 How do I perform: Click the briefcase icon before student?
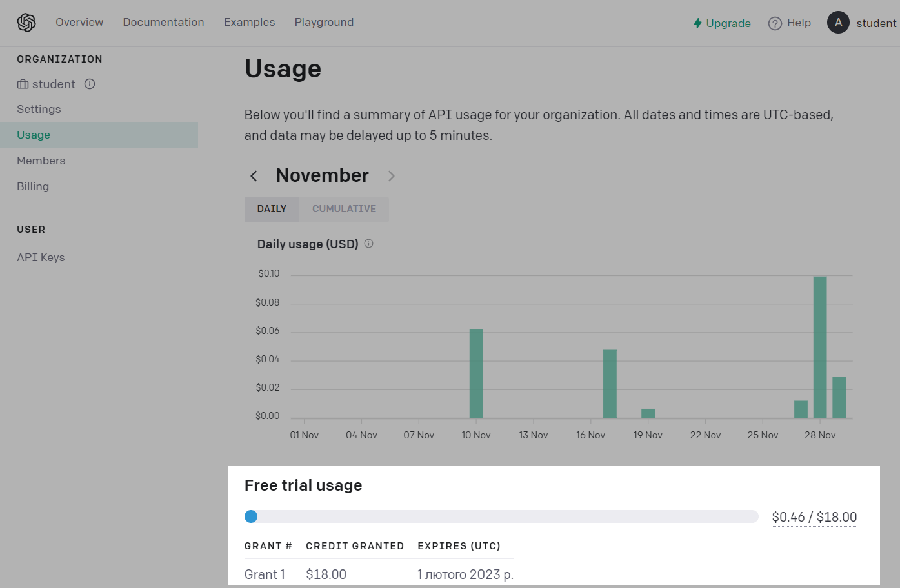click(22, 84)
